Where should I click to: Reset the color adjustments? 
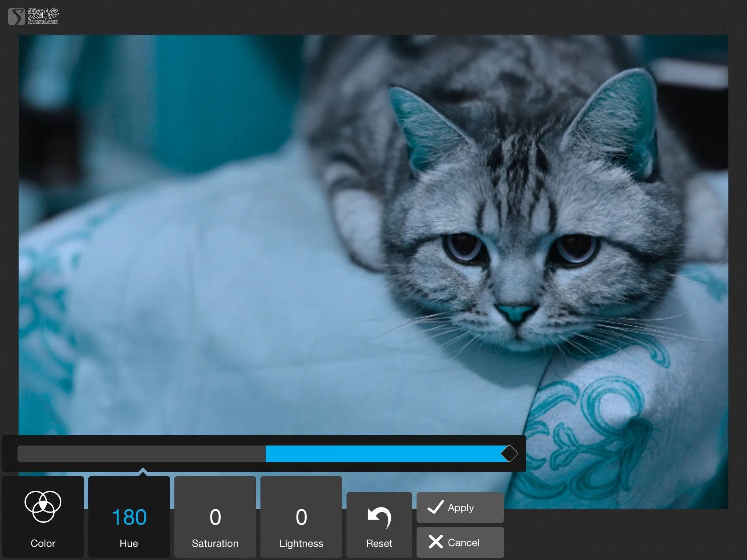(379, 525)
